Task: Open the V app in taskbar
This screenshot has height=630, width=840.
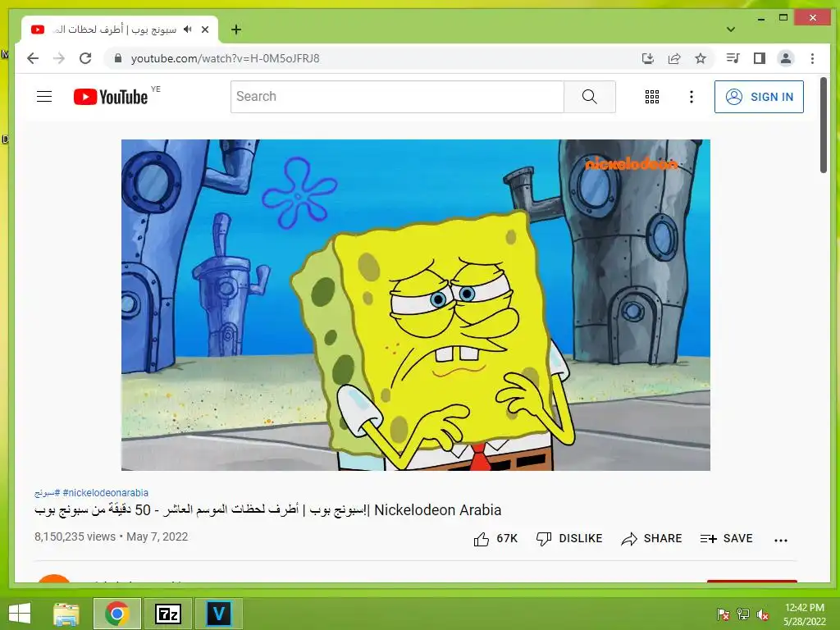Action: click(x=218, y=614)
